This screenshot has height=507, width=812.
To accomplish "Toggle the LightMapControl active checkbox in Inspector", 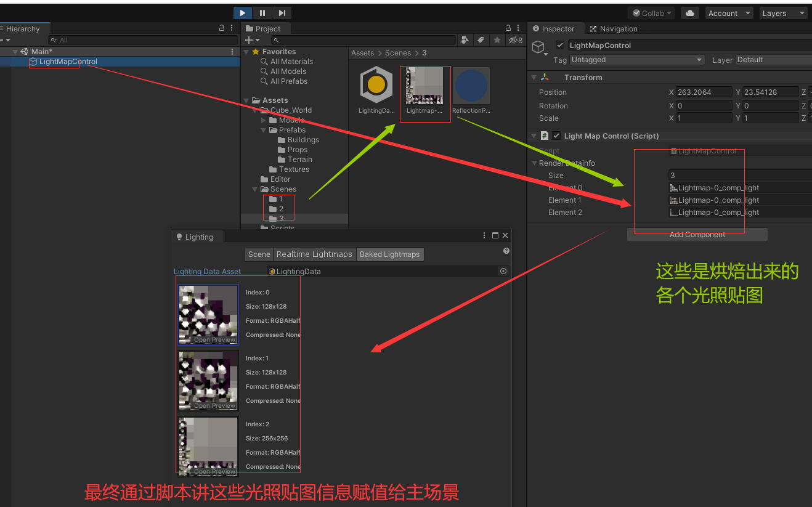I will click(559, 44).
